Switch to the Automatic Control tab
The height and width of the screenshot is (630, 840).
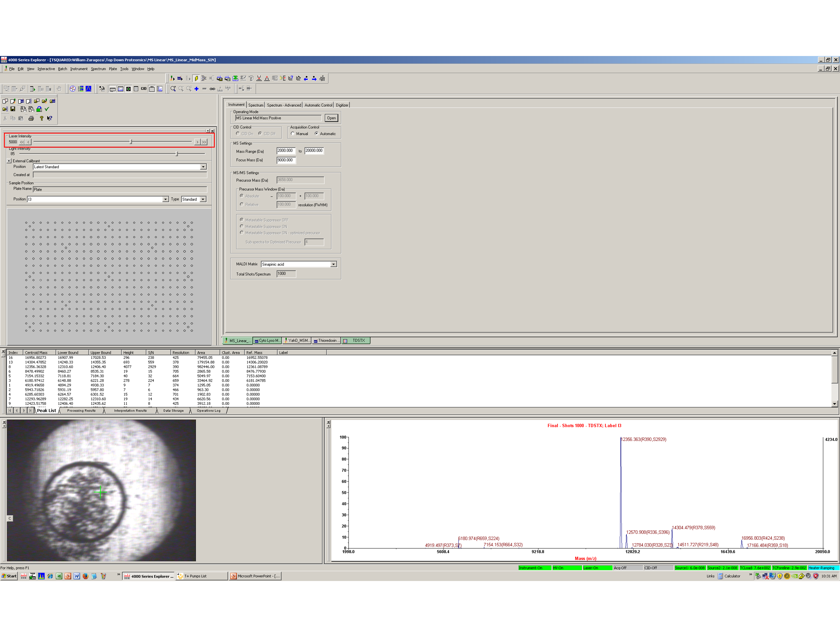click(318, 105)
